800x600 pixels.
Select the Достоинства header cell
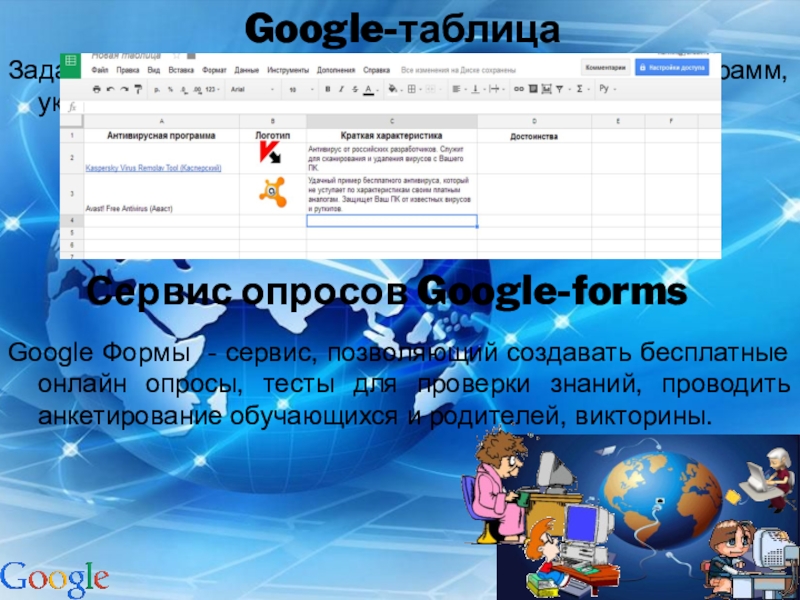point(534,136)
